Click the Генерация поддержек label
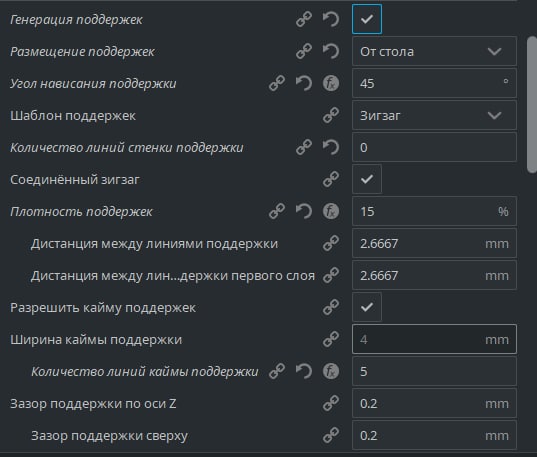 point(76,20)
